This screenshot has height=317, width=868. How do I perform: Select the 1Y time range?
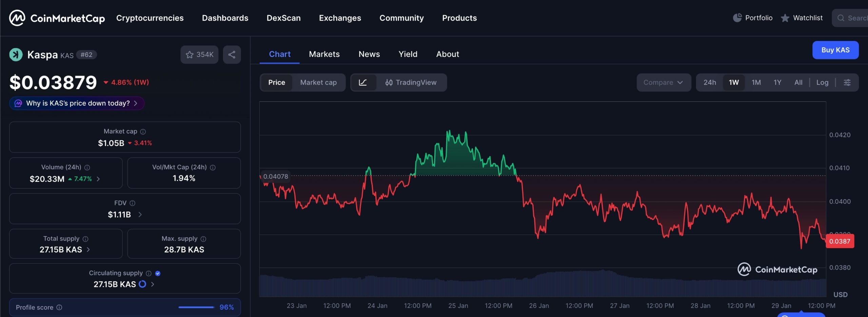[777, 82]
